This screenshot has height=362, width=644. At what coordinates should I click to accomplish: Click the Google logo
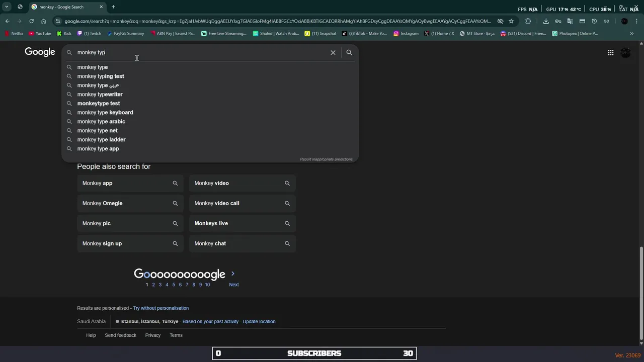coord(40,52)
